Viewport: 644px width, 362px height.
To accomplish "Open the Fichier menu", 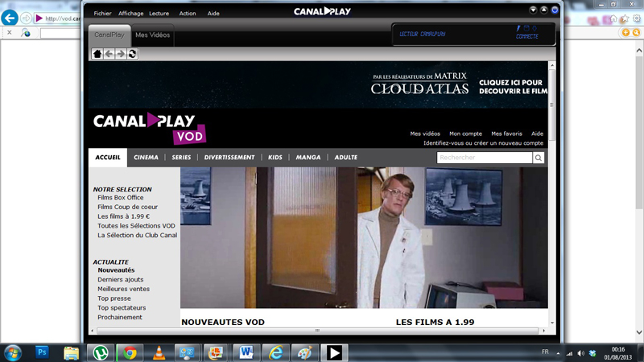I will pos(102,14).
